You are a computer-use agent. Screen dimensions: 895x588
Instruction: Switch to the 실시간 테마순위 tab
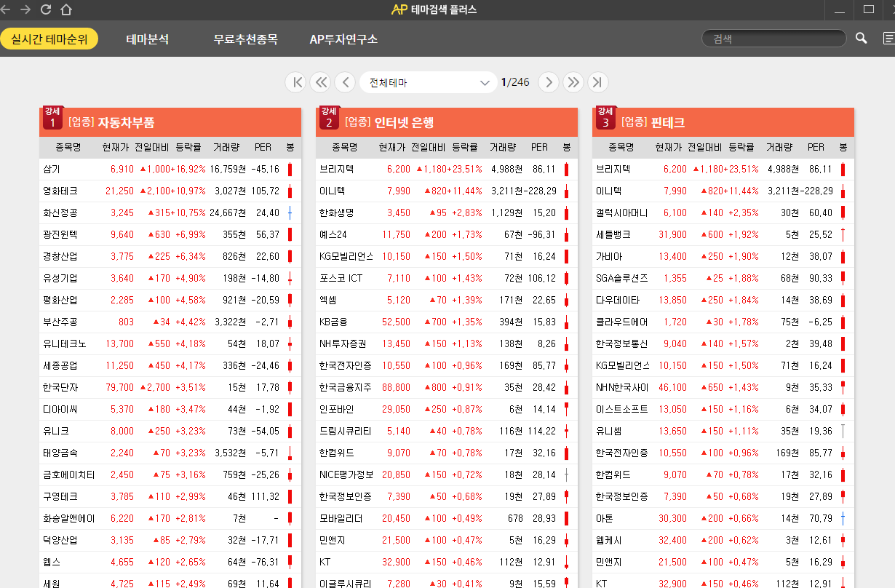tap(49, 39)
